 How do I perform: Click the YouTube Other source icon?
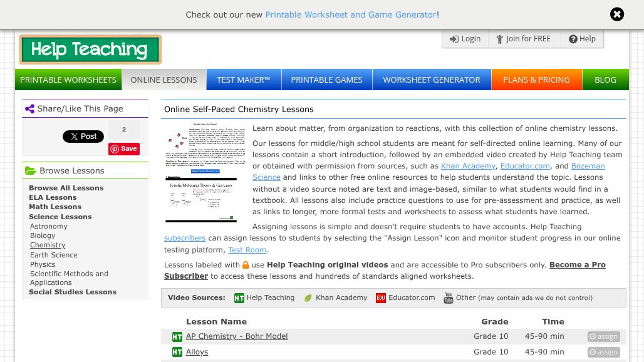point(449,298)
